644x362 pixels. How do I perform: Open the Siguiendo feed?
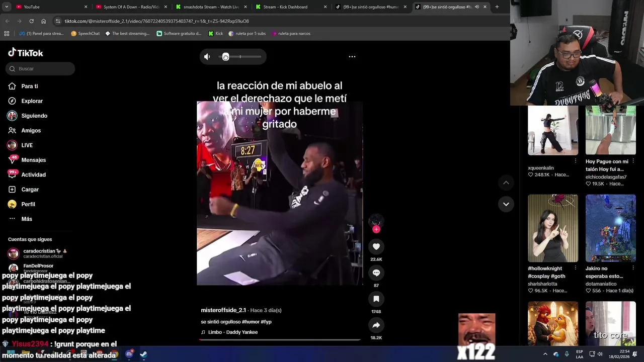28,116
